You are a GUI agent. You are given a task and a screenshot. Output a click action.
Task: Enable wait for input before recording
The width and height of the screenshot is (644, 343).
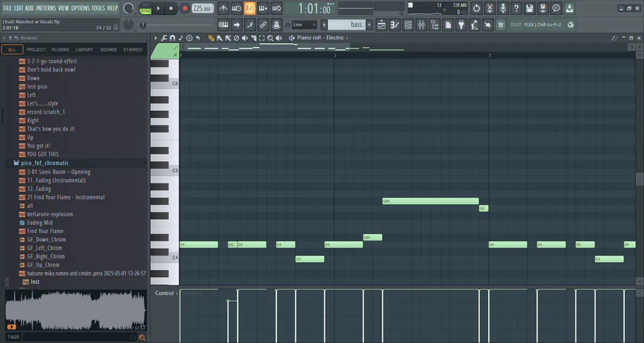[x=237, y=8]
